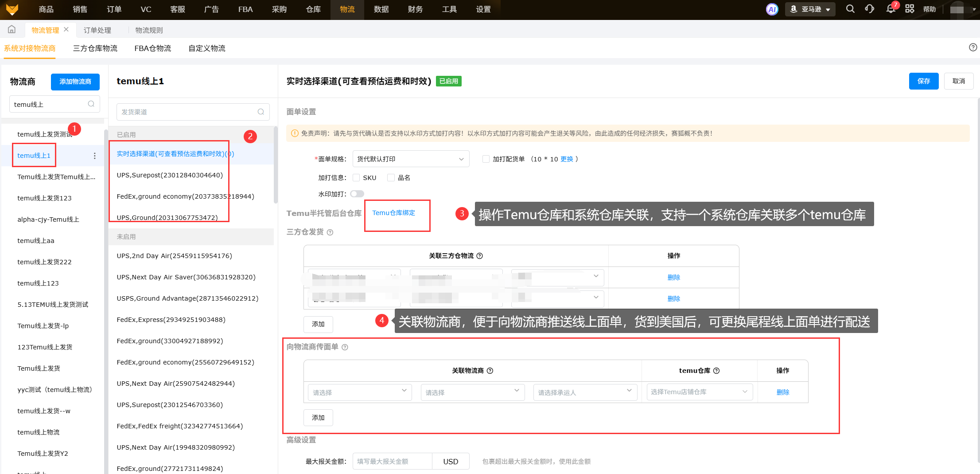Open the 请选择承运人 dropdown
The image size is (980, 474).
click(x=585, y=392)
